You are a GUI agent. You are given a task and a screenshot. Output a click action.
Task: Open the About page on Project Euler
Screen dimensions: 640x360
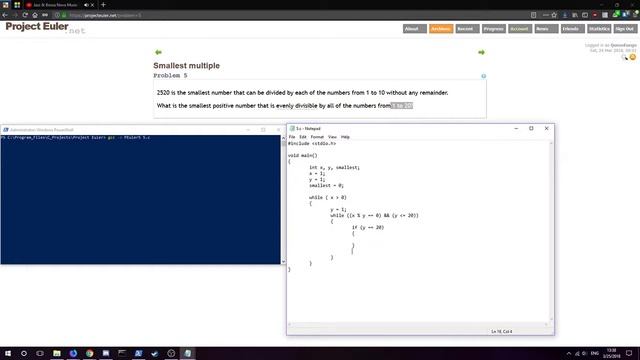414,29
